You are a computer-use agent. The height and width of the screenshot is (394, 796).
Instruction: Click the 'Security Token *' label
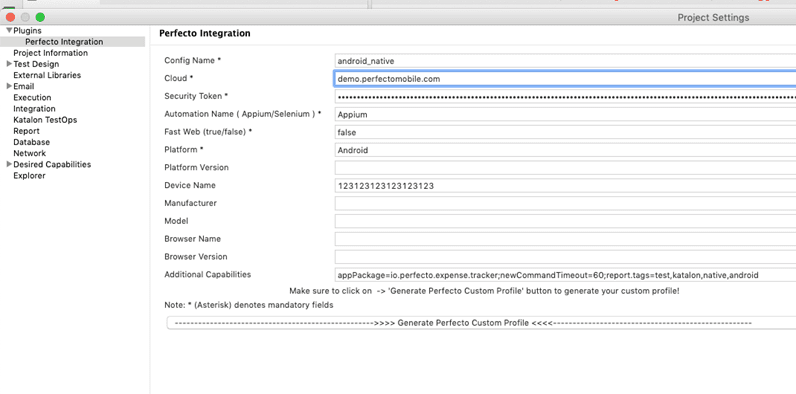pos(196,96)
